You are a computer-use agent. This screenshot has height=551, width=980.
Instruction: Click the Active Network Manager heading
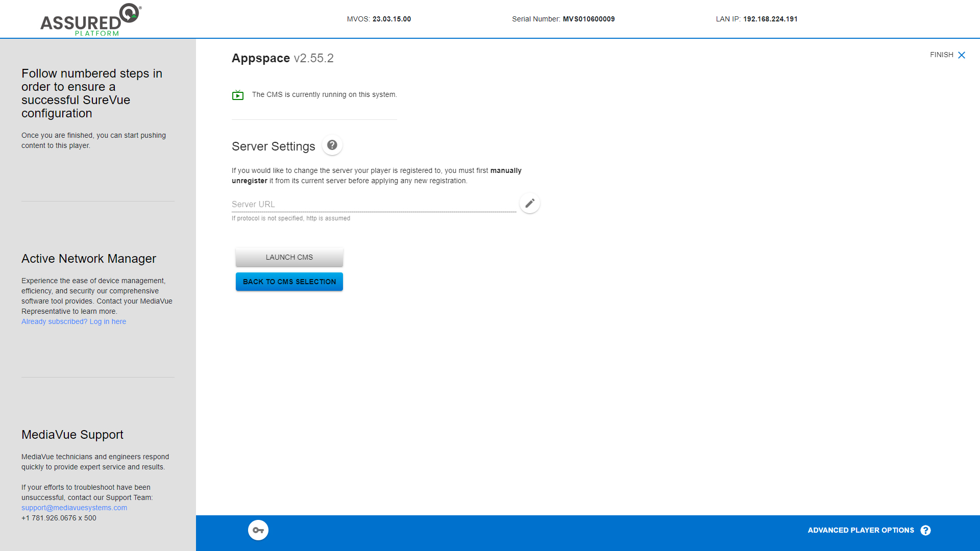[x=89, y=259]
